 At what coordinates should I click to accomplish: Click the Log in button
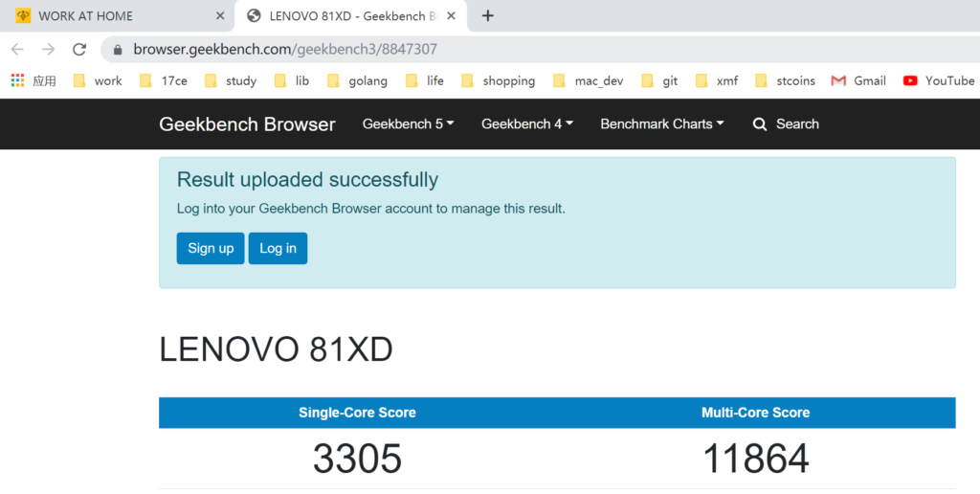click(x=278, y=248)
